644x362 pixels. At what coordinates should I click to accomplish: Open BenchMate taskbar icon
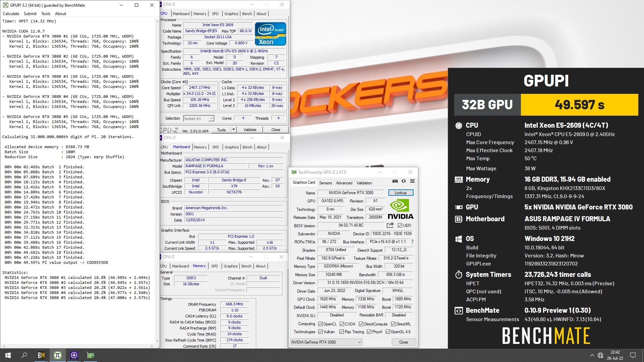coord(41,355)
